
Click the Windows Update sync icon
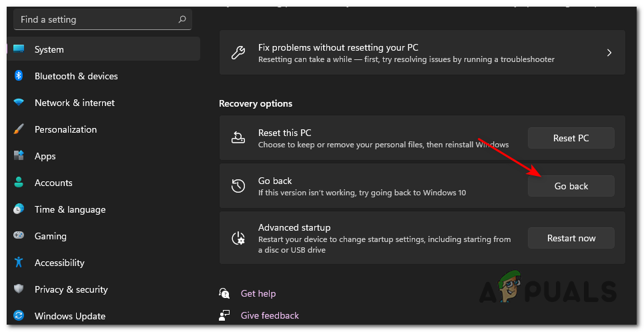[19, 316]
